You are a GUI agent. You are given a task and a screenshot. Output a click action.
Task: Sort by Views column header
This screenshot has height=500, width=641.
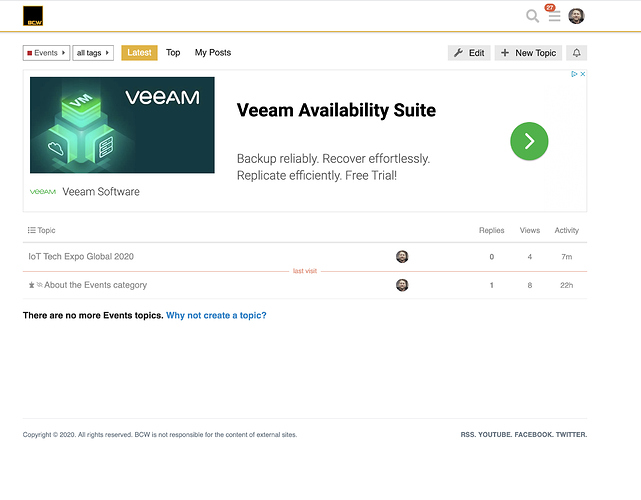[530, 230]
